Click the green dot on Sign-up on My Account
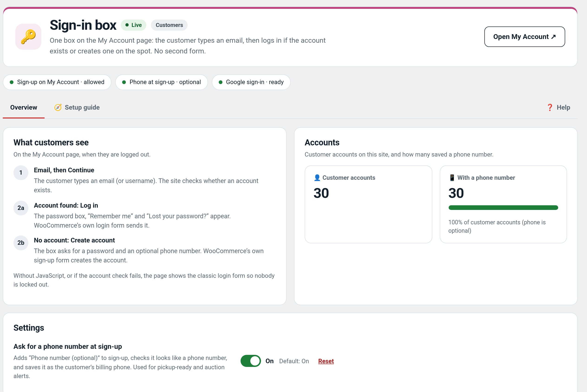587x392 pixels. coord(12,82)
